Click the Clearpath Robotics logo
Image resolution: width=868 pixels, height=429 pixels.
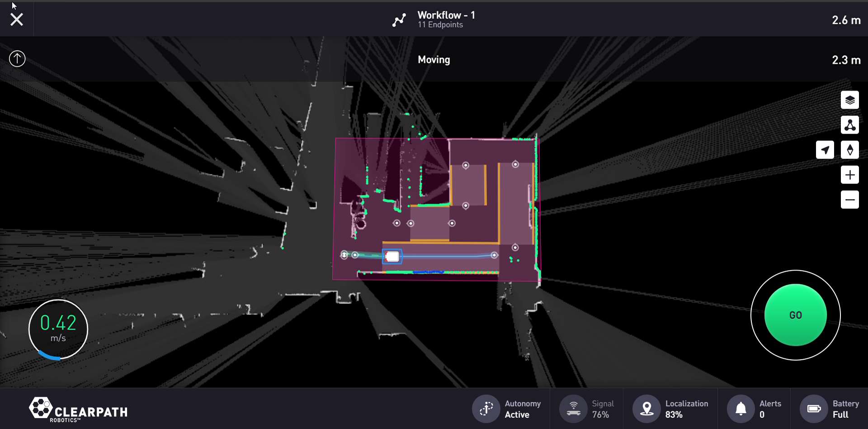[x=78, y=410]
